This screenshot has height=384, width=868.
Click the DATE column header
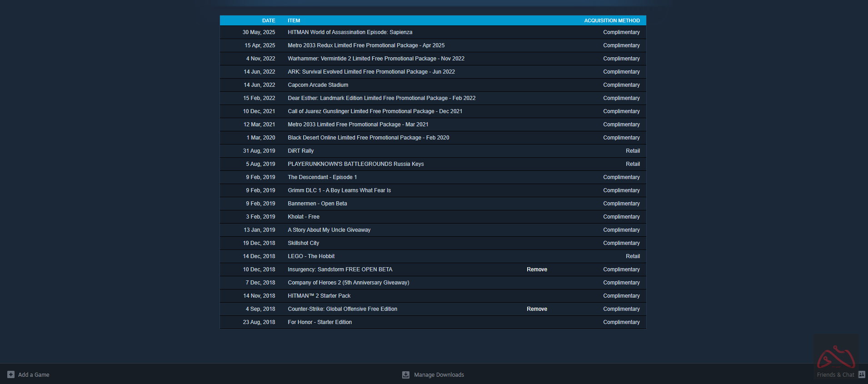tap(268, 20)
